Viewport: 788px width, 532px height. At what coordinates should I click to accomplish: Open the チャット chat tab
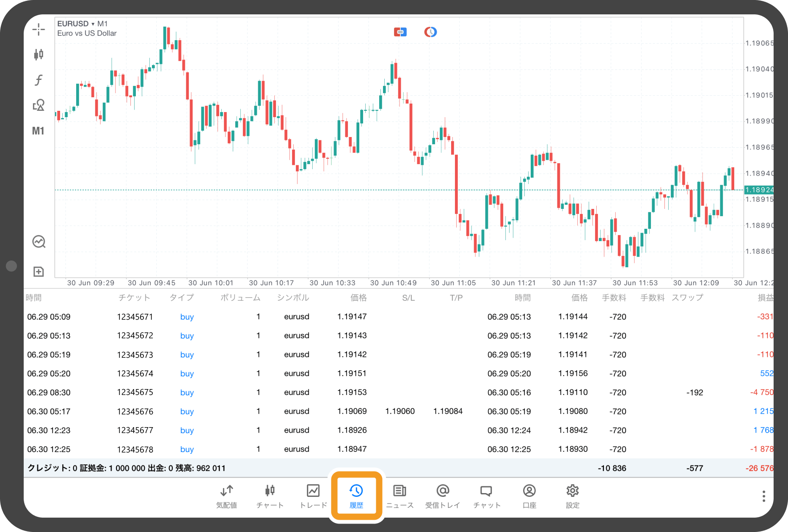click(x=487, y=496)
